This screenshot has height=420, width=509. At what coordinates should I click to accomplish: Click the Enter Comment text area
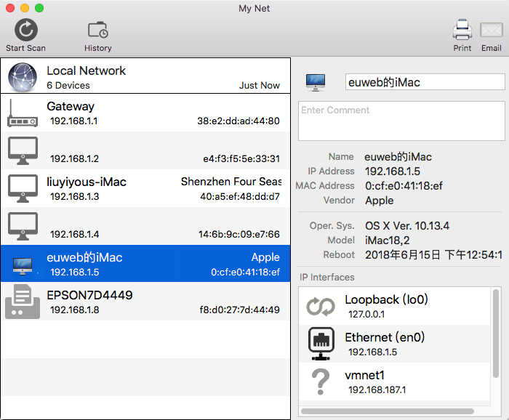tap(401, 121)
